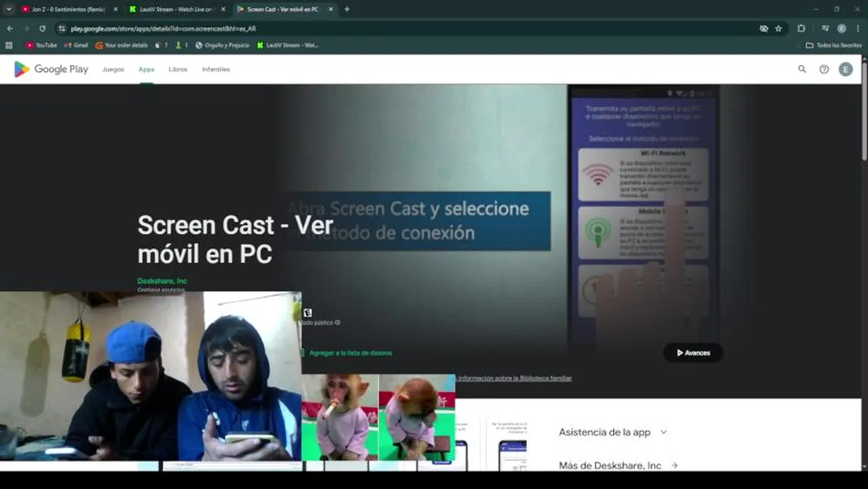Open the Todos los favoritos folder

833,45
